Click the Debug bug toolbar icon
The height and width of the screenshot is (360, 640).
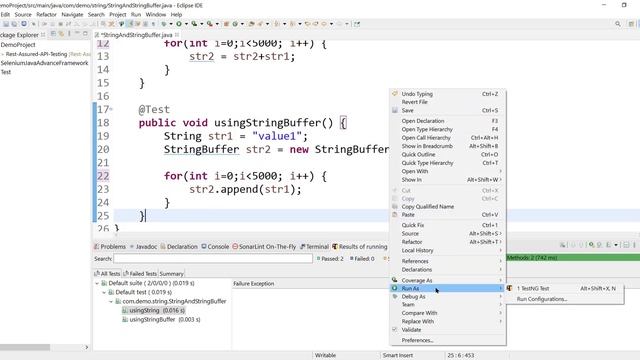pos(164,24)
